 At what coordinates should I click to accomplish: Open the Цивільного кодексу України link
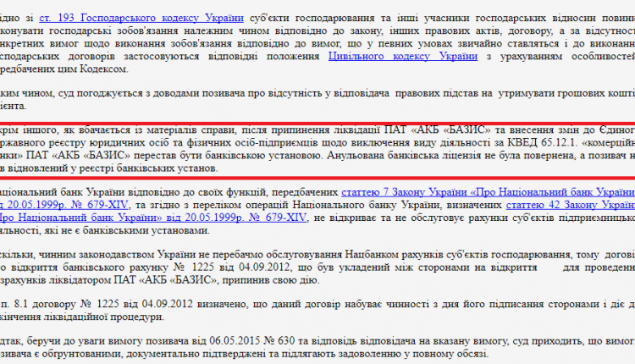coord(403,56)
